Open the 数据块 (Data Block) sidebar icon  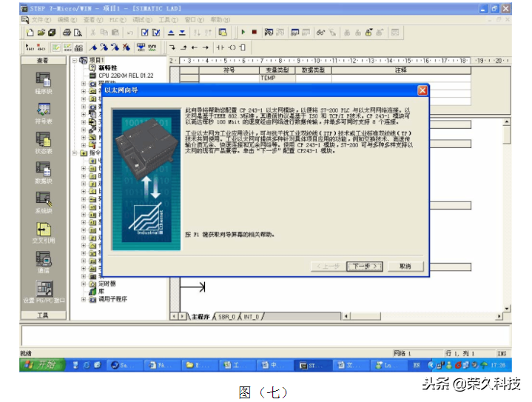coord(43,169)
